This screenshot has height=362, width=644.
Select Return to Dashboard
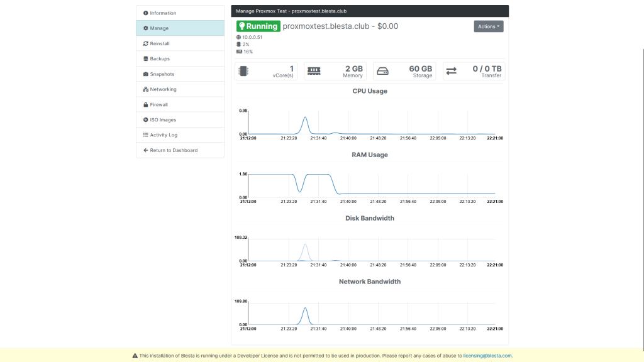coord(174,150)
